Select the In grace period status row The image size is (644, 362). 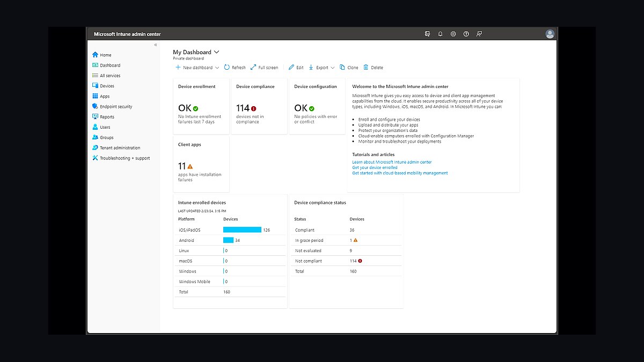347,240
